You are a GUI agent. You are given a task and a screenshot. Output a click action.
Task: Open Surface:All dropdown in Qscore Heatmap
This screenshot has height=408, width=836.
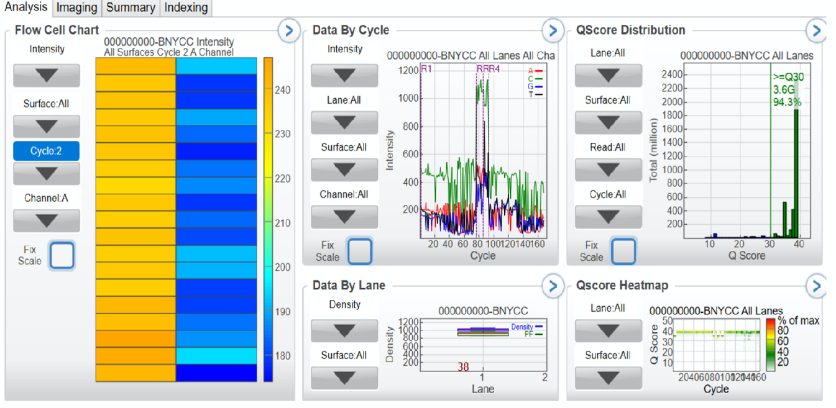pyautogui.click(x=608, y=378)
